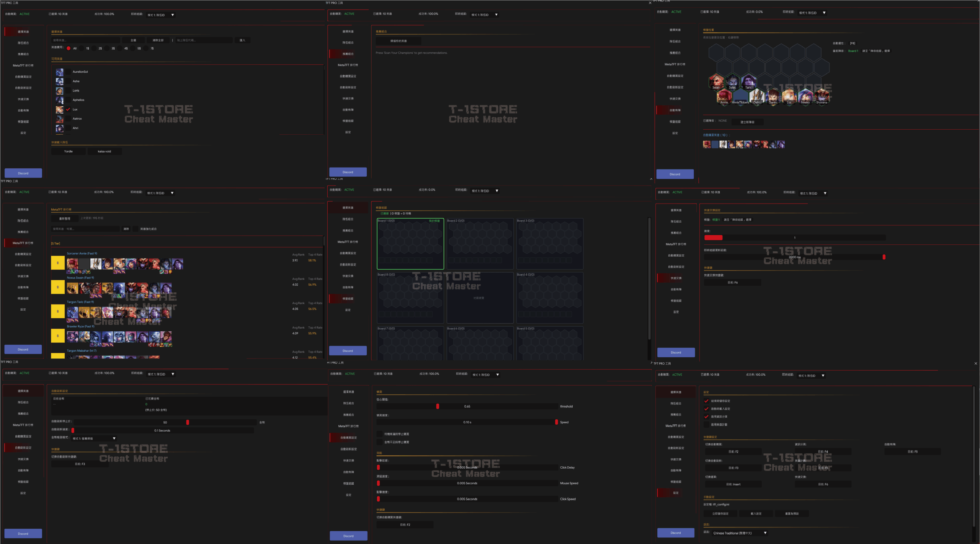Click the Swain hexagon on the board
980x544 pixels.
pos(716,82)
